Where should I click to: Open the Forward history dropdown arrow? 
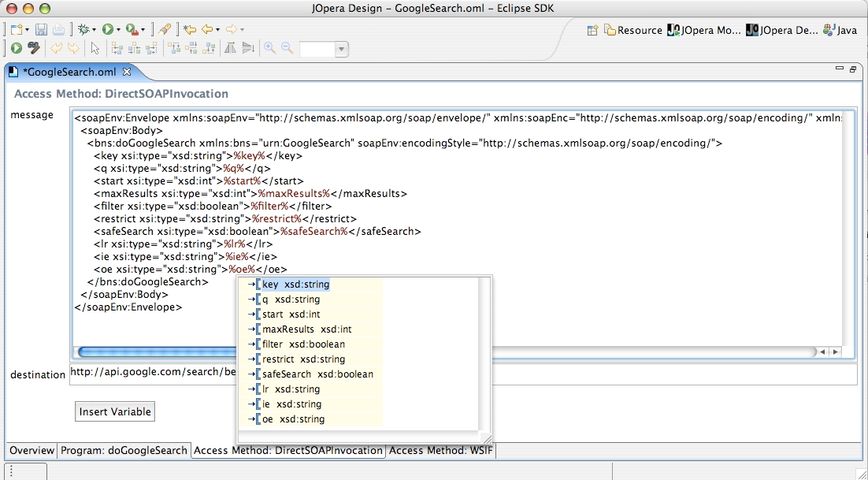pos(242,31)
